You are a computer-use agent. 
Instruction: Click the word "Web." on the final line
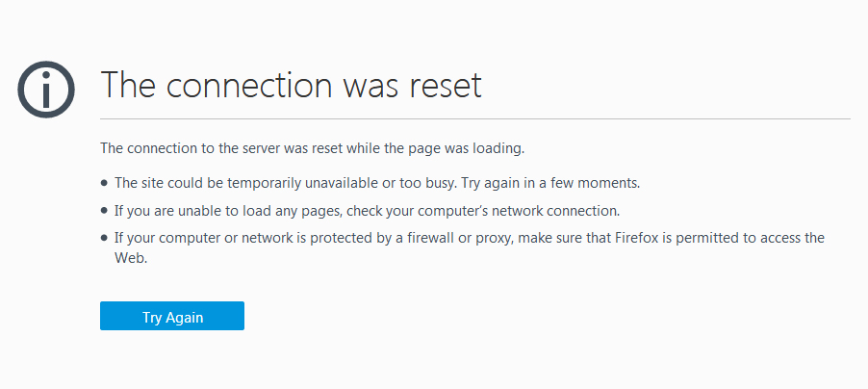(x=131, y=258)
